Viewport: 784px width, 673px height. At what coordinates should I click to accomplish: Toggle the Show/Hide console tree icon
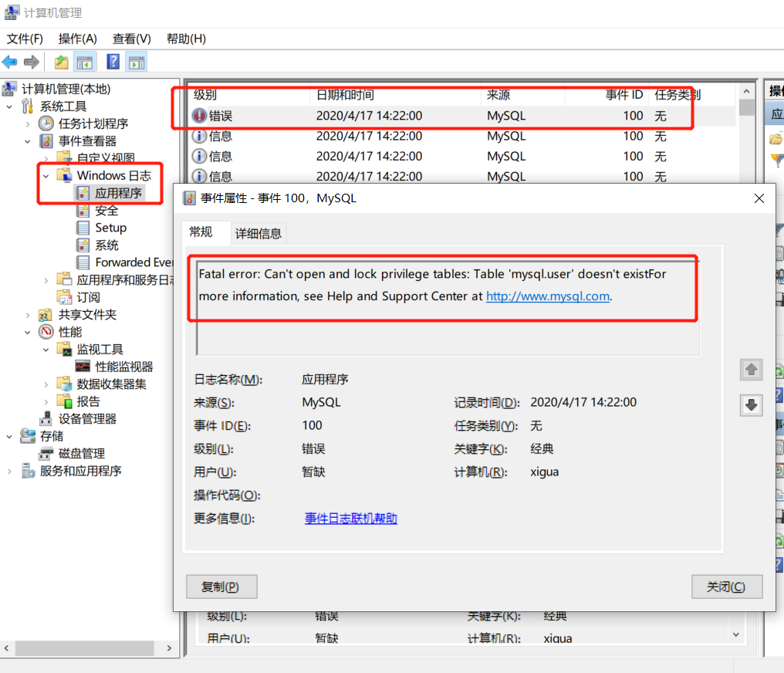[85, 63]
